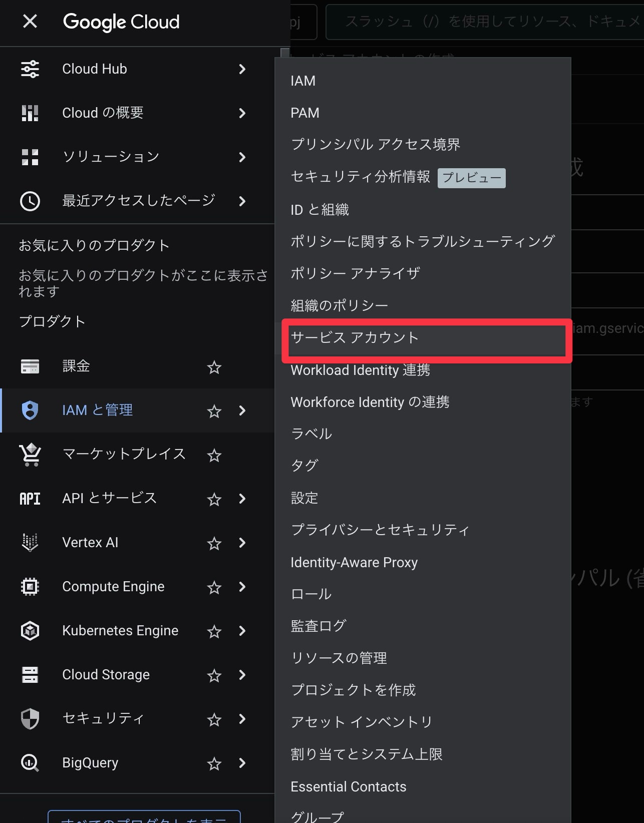Expand the Cloud Hub submenu chevron
Image resolution: width=644 pixels, height=823 pixels.
pos(242,69)
